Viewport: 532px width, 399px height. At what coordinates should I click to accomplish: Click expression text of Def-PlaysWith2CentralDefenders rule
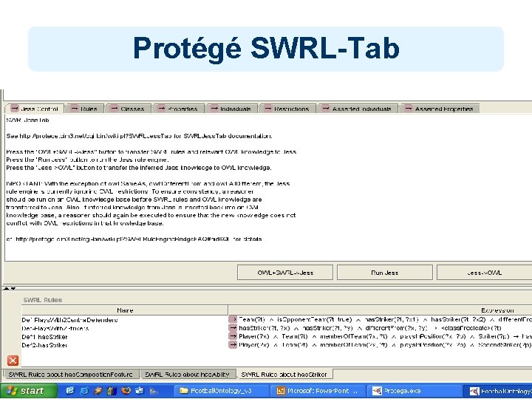point(385,320)
